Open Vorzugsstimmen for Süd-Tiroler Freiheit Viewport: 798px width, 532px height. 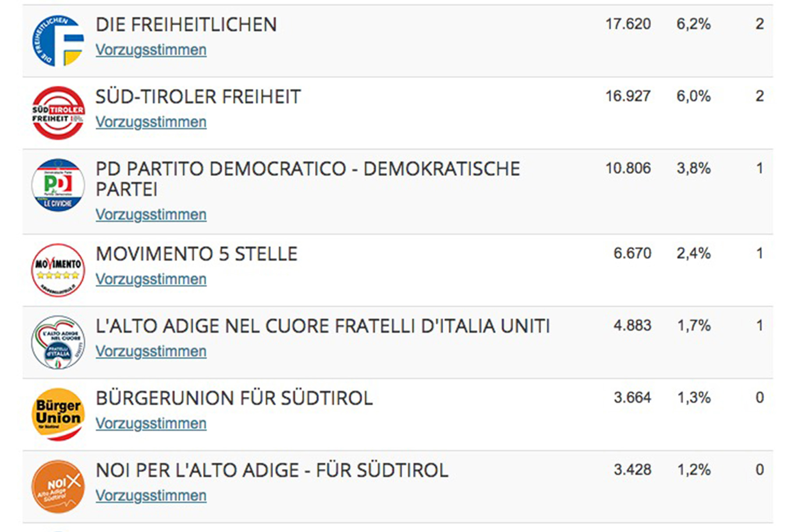151,122
